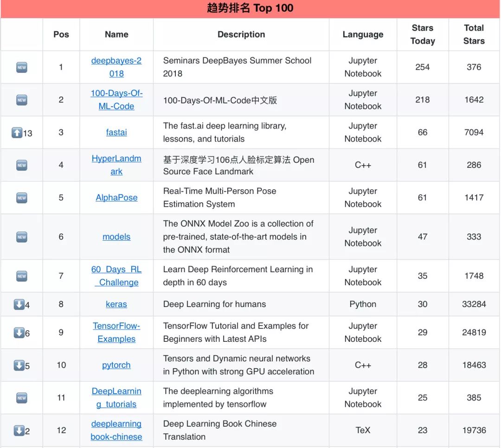Select the Total Stars value 1748
The image size is (501, 448).
[x=474, y=276]
